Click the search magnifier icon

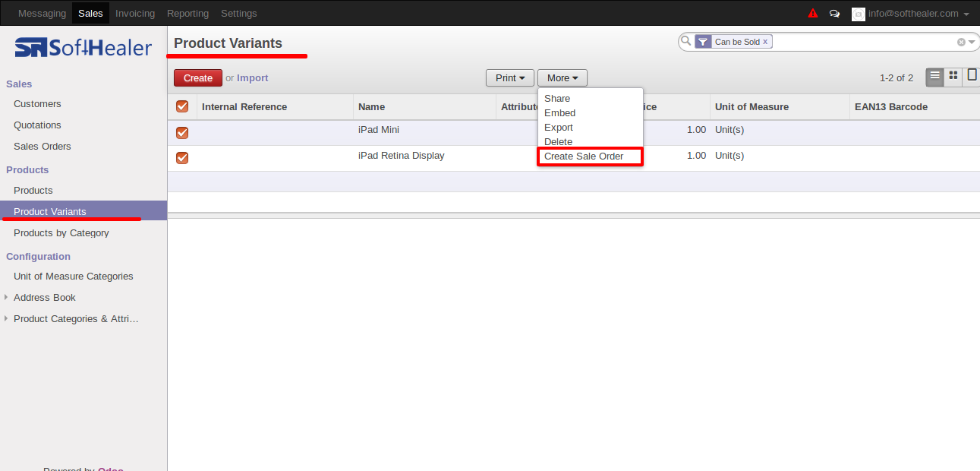click(686, 41)
